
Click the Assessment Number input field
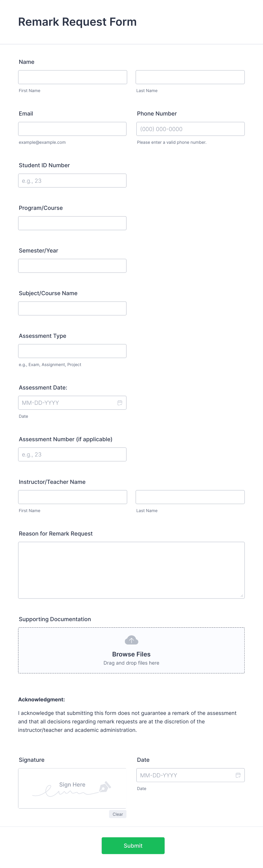[72, 454]
